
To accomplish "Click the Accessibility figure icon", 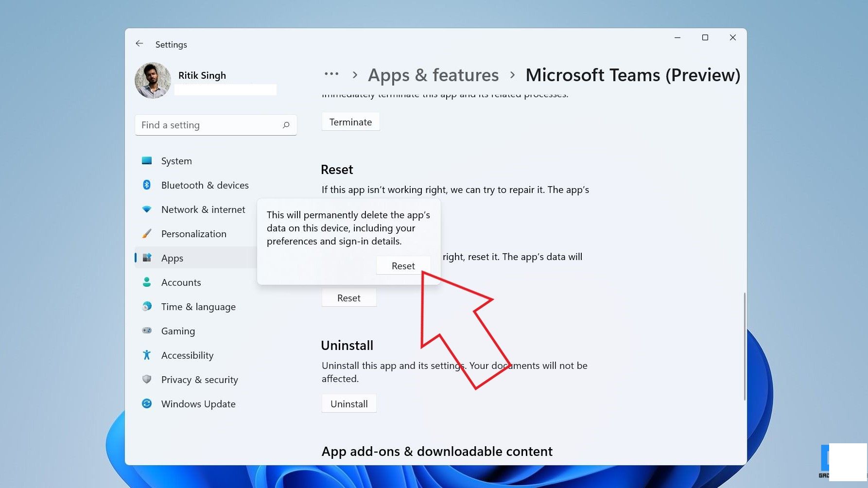I will point(147,355).
